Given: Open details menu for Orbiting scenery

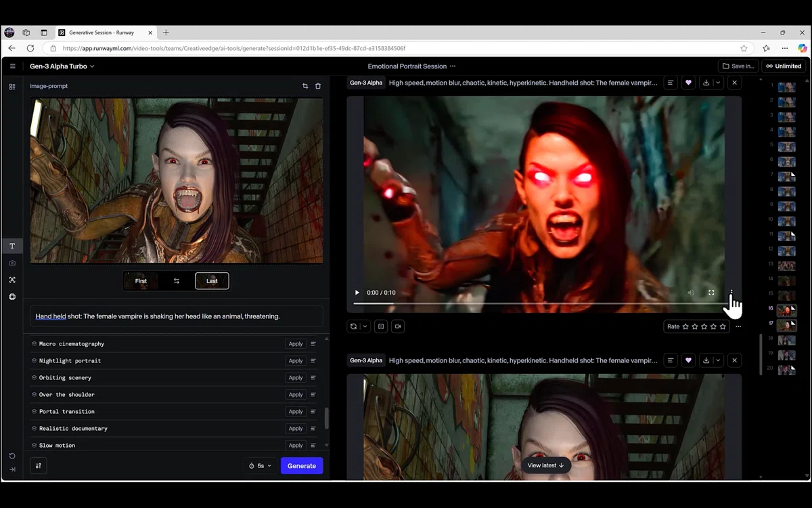Looking at the screenshot, I should [313, 378].
